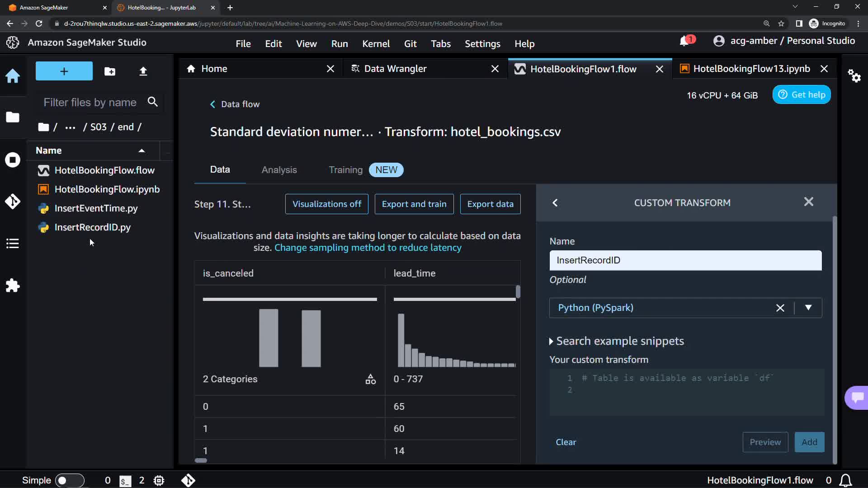Click the transform Name input field
The width and height of the screenshot is (868, 488).
pyautogui.click(x=685, y=260)
